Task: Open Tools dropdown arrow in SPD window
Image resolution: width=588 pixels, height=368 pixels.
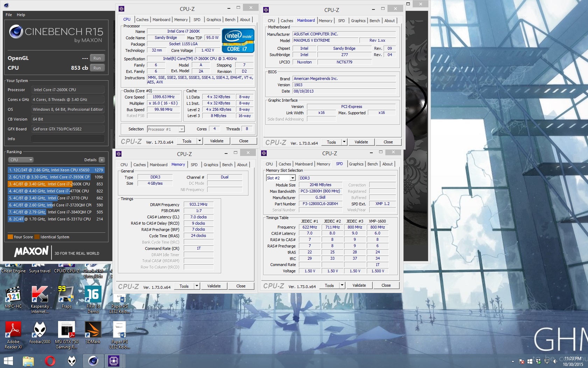Action: click(x=342, y=285)
